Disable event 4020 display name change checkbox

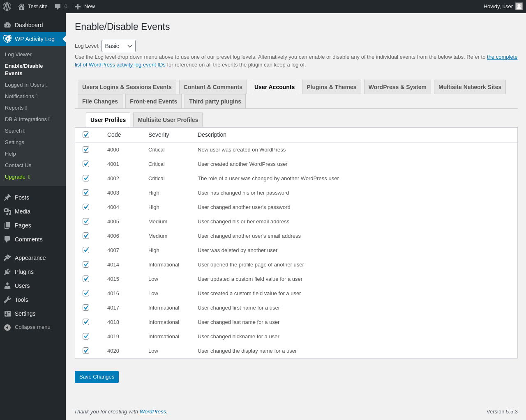point(86,351)
